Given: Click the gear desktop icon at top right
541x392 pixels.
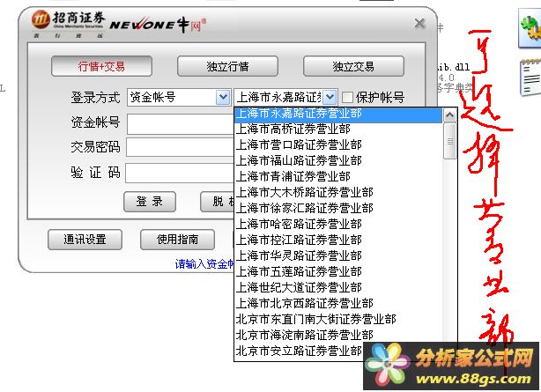Looking at the screenshot, I should [530, 29].
